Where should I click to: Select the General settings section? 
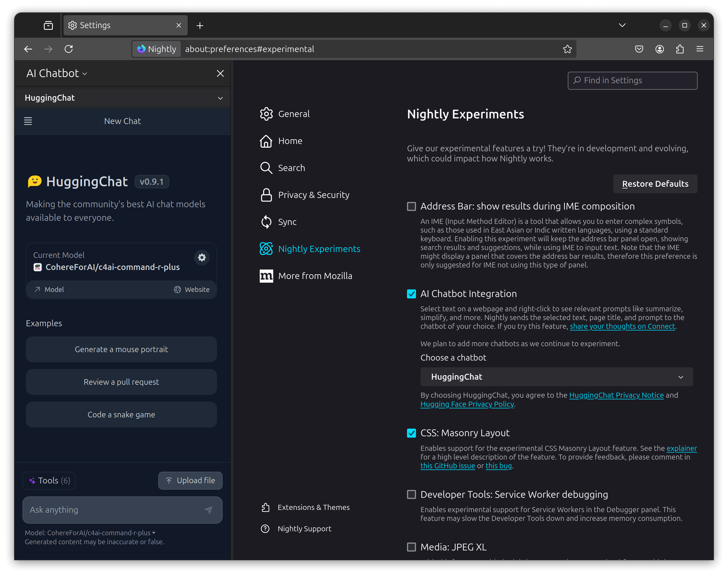[x=293, y=114]
